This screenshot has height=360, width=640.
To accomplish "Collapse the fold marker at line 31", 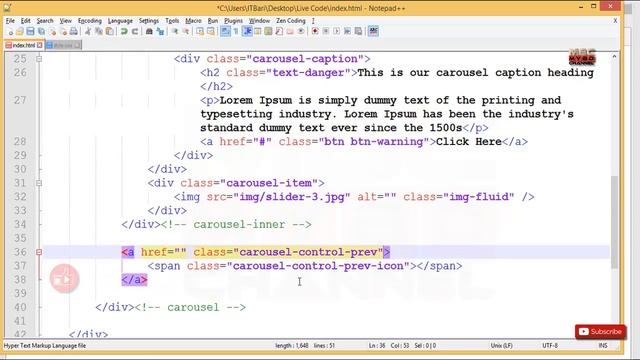I will [39, 183].
